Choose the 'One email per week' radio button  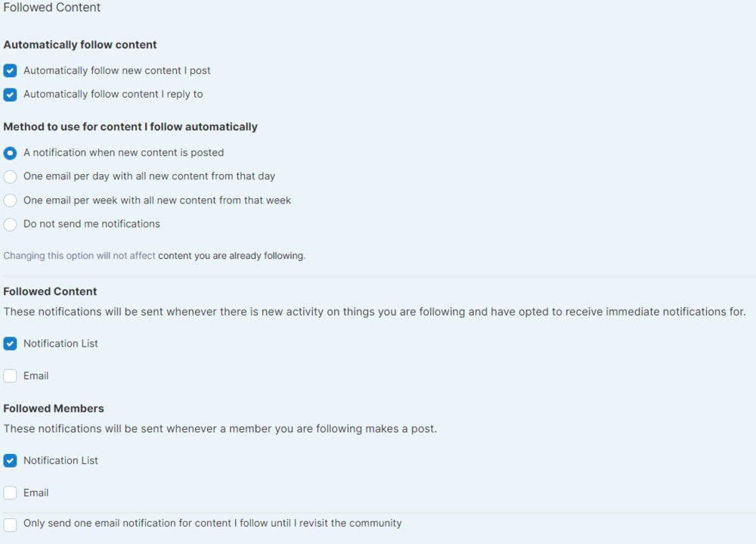pyautogui.click(x=10, y=201)
